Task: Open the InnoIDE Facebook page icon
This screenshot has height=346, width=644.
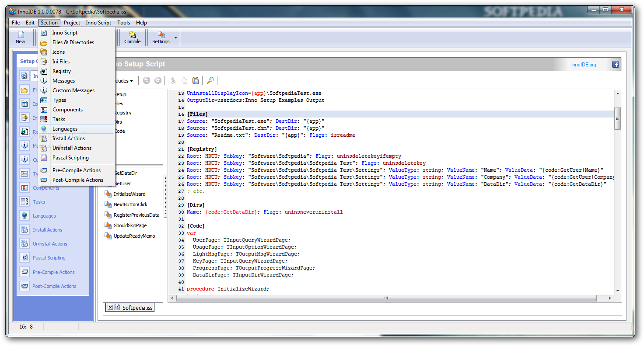Action: 615,65
